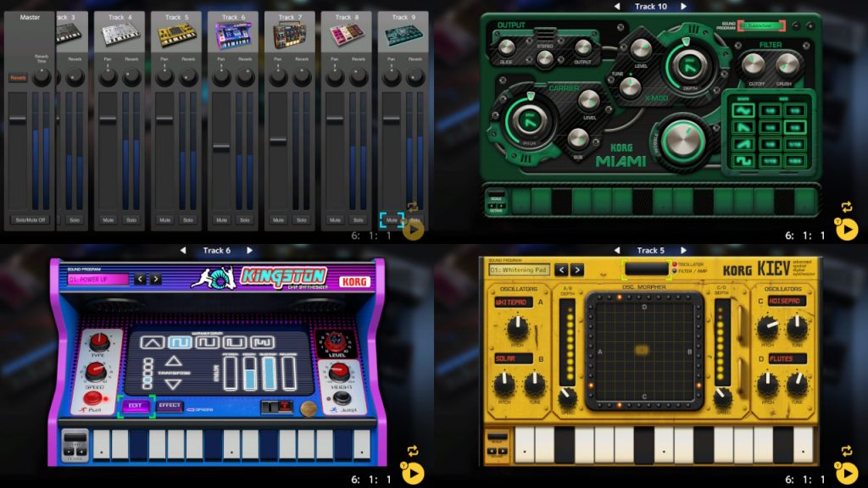
Task: Click the EDIT button on Kingston
Action: pos(134,406)
